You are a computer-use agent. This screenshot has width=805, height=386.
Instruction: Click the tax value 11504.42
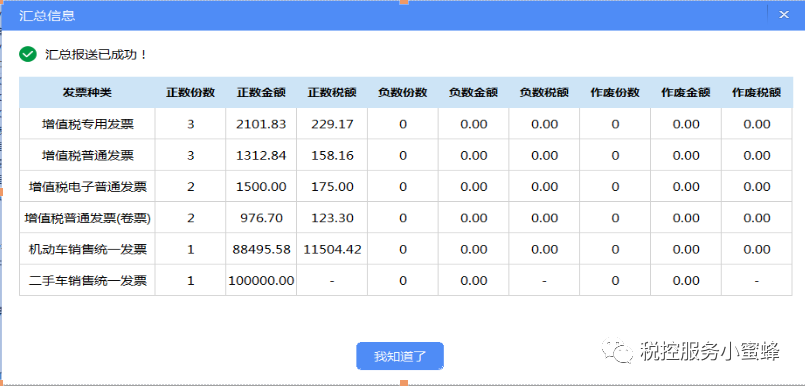(332, 249)
